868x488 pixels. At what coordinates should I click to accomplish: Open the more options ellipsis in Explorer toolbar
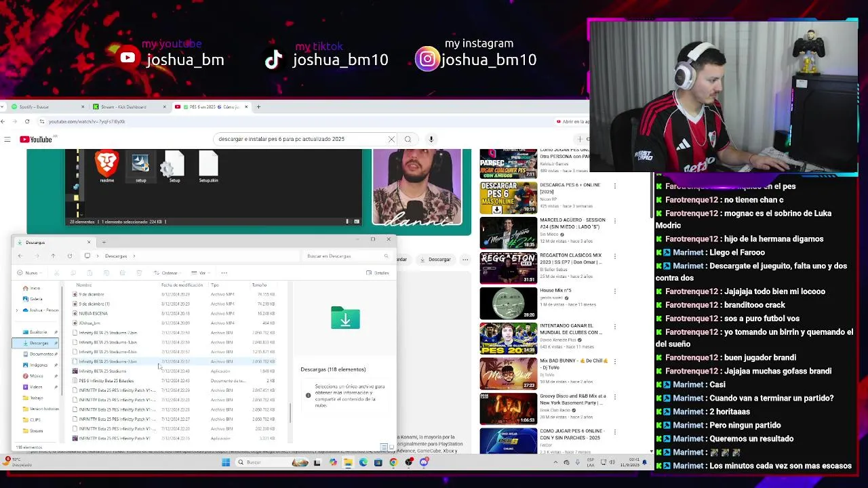[224, 272]
